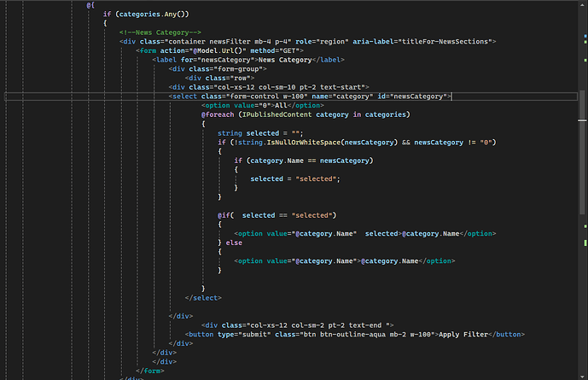Click the "@Model.Url()" form action value
Viewport: 588px width, 380px height.
pos(218,50)
